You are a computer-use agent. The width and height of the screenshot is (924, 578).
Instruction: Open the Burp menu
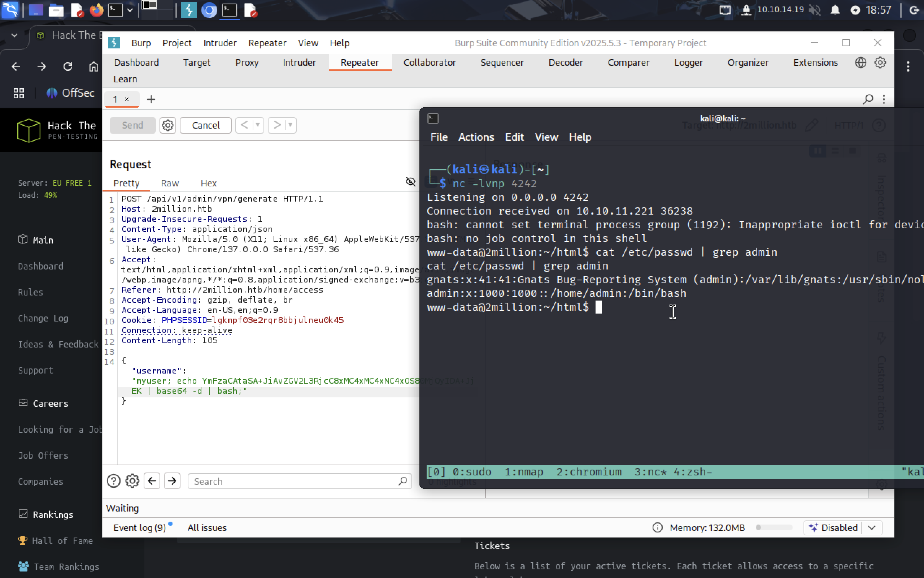[141, 43]
